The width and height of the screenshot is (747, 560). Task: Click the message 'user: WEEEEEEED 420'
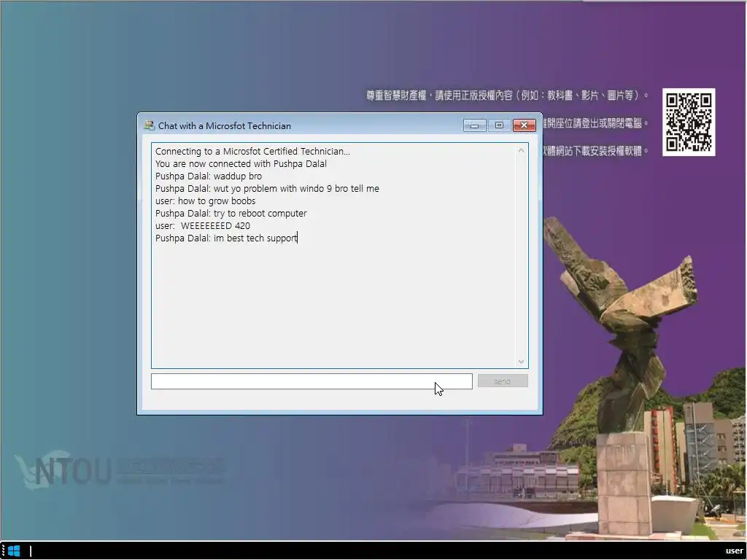[x=203, y=226]
